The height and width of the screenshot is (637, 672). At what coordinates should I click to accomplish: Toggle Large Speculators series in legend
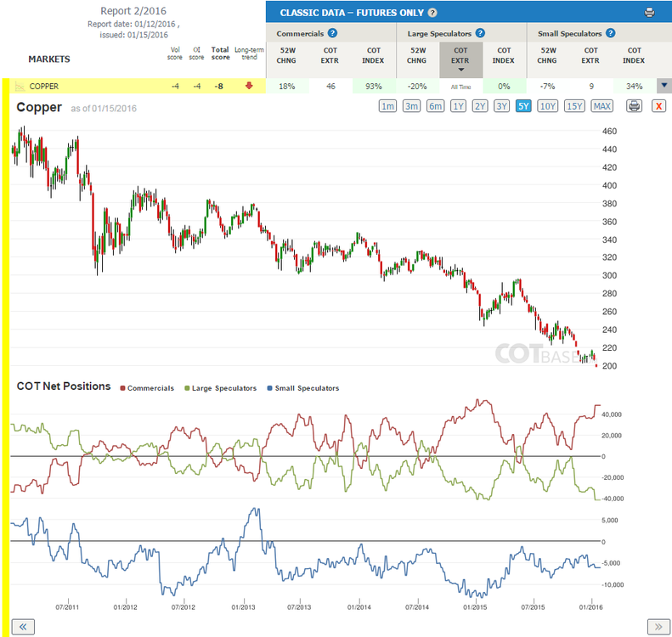point(220,388)
